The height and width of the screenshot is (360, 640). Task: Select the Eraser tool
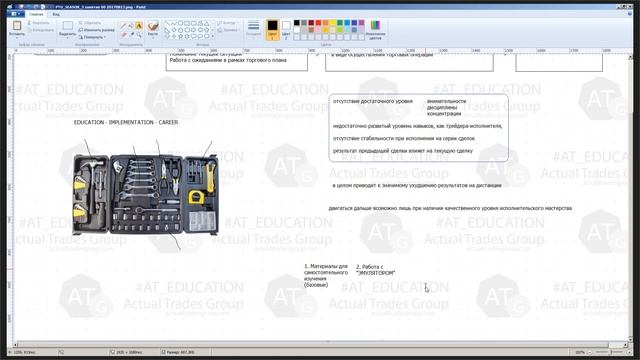[x=123, y=35]
